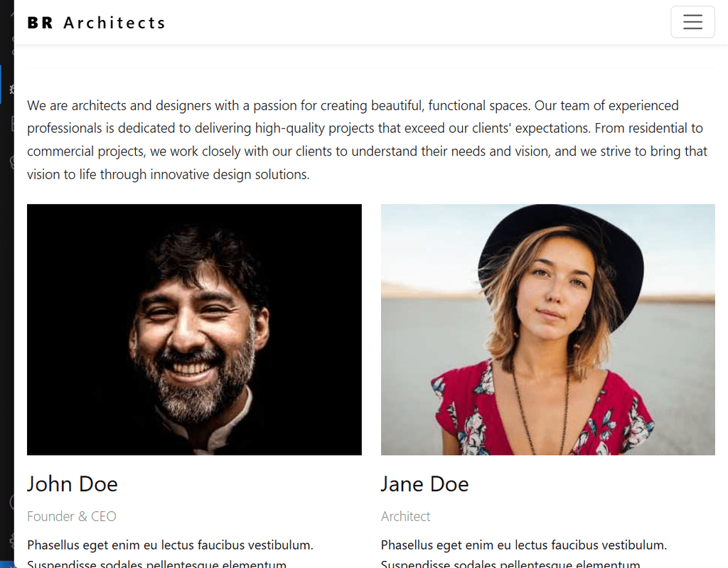Screen dimensions: 728x568
Task: Click Jane Doe's portrait photo
Action: pyautogui.click(x=547, y=329)
